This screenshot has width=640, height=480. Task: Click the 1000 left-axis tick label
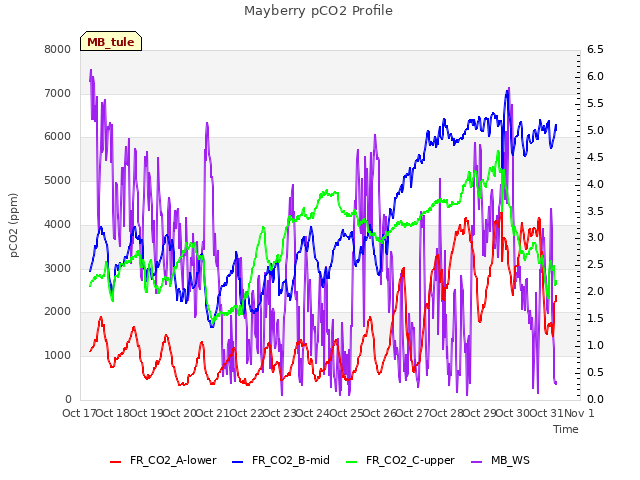point(58,356)
